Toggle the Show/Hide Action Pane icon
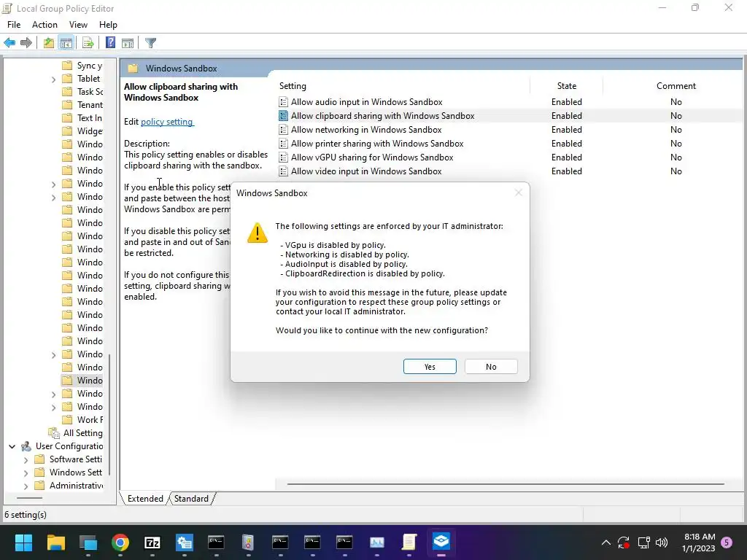 point(128,43)
